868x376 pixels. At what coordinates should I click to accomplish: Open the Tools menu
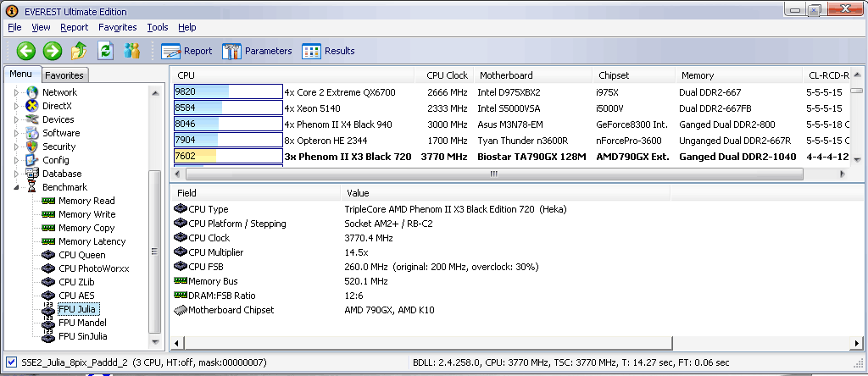(x=158, y=27)
